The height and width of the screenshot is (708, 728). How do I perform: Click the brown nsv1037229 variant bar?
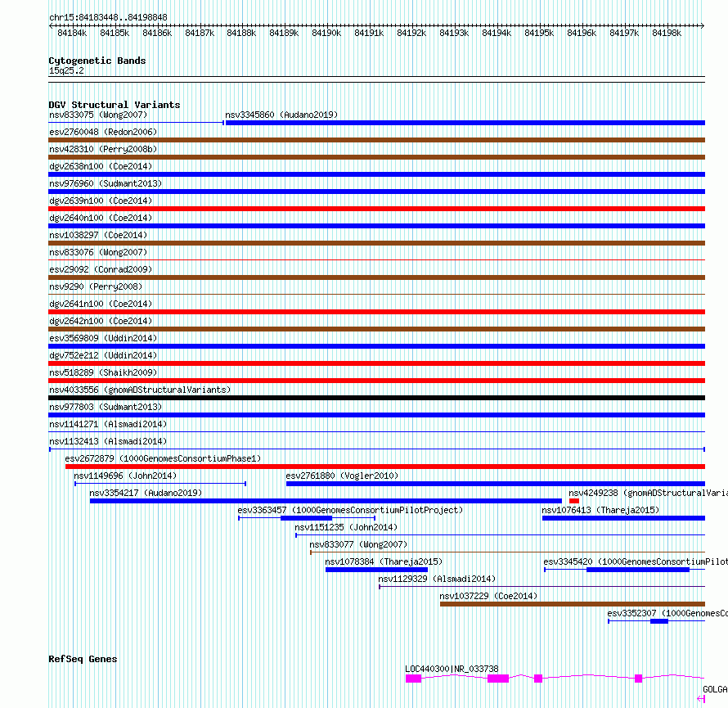click(x=573, y=604)
